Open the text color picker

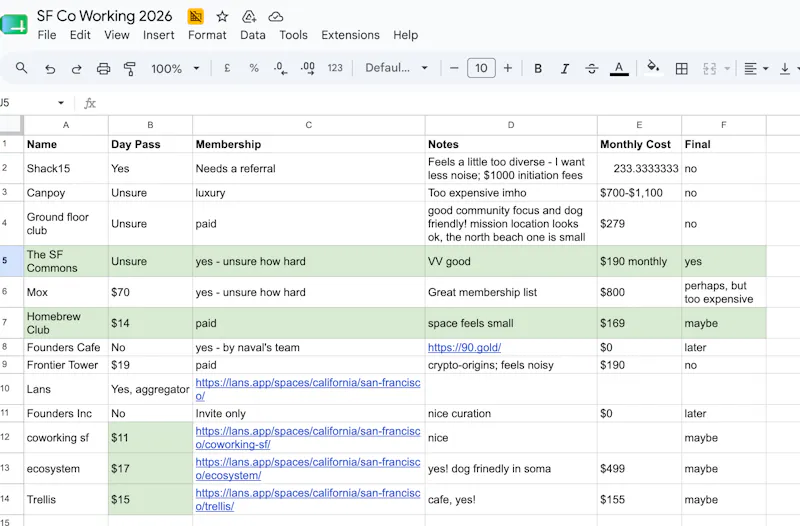[x=619, y=68]
